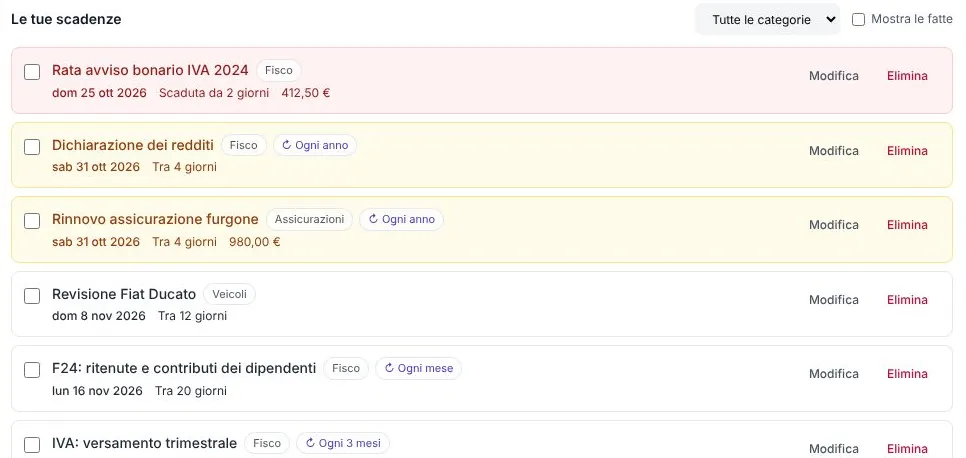The image size is (966, 458).
Task: Edit IVA versamento trimestrale
Action: pyautogui.click(x=834, y=449)
